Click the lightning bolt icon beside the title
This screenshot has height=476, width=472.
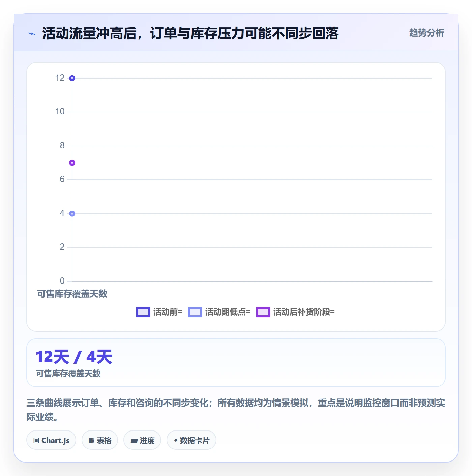click(32, 34)
